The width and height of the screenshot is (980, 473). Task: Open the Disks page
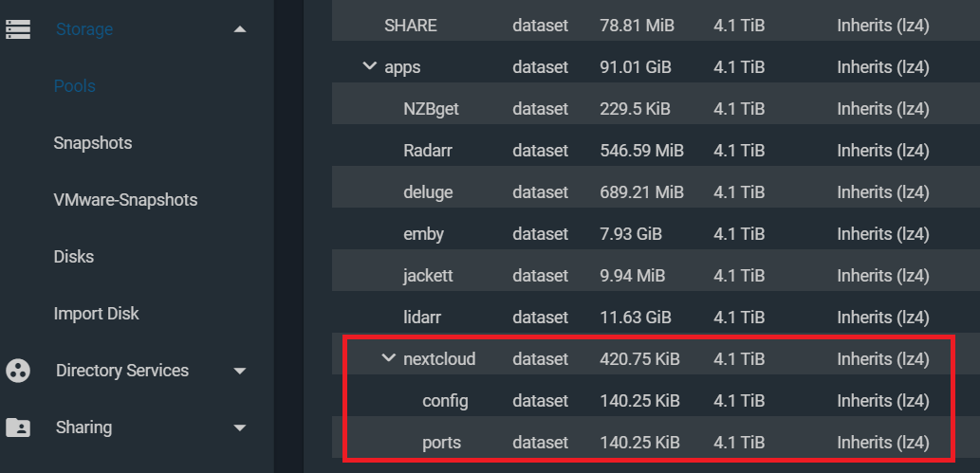tap(74, 257)
